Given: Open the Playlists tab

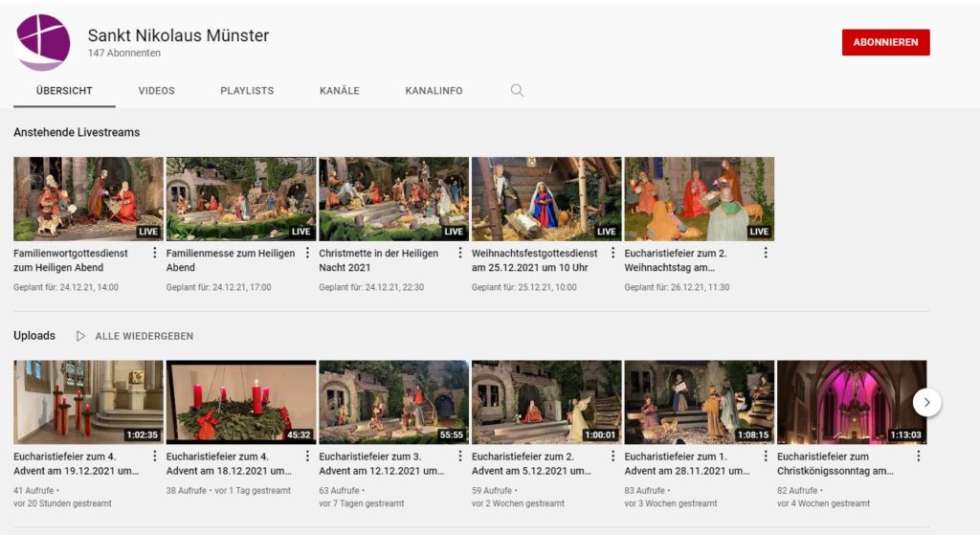Looking at the screenshot, I should pos(247,91).
